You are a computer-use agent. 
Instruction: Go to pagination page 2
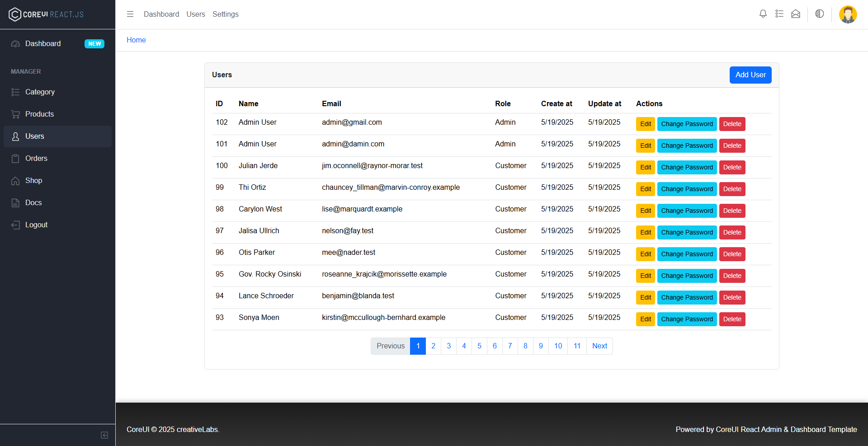(433, 346)
